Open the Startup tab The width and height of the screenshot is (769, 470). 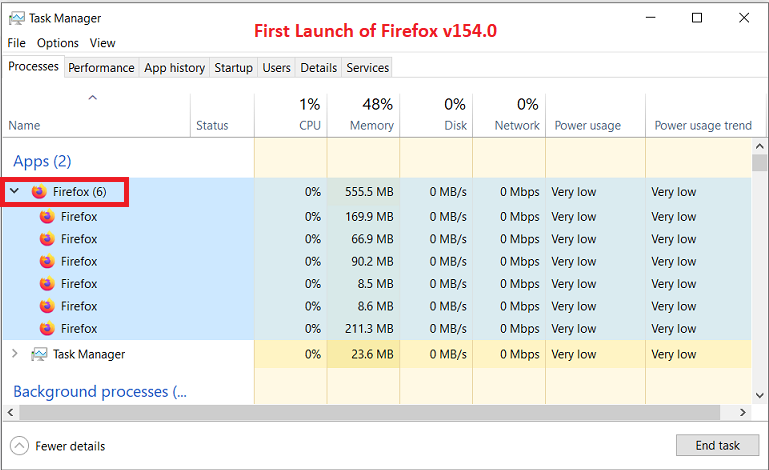click(233, 68)
